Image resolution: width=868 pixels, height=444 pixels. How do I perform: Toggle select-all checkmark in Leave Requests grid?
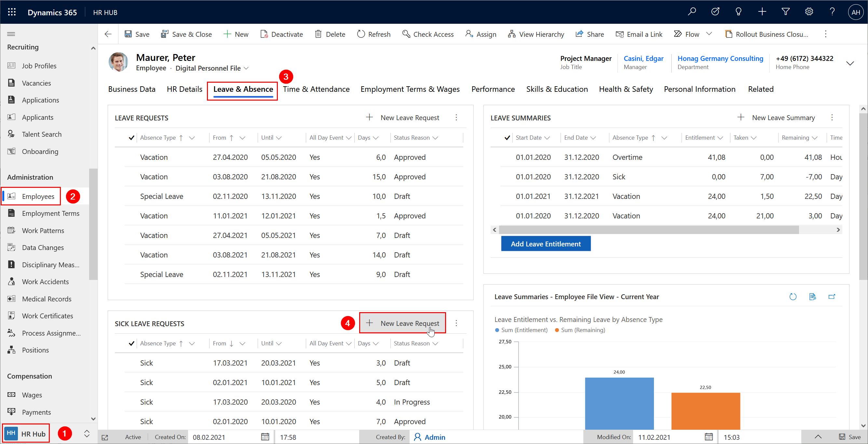pyautogui.click(x=131, y=138)
